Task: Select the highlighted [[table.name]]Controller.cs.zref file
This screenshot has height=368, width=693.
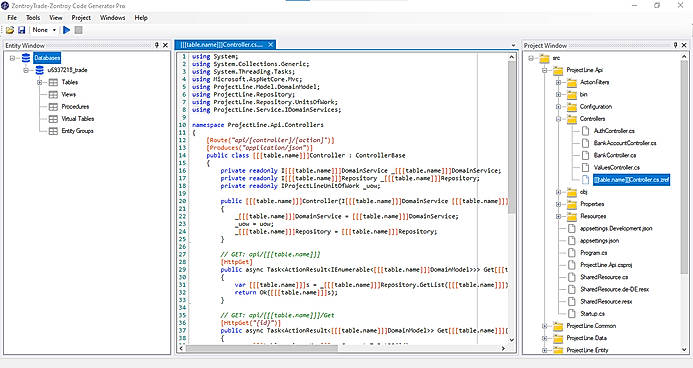Action: click(631, 180)
